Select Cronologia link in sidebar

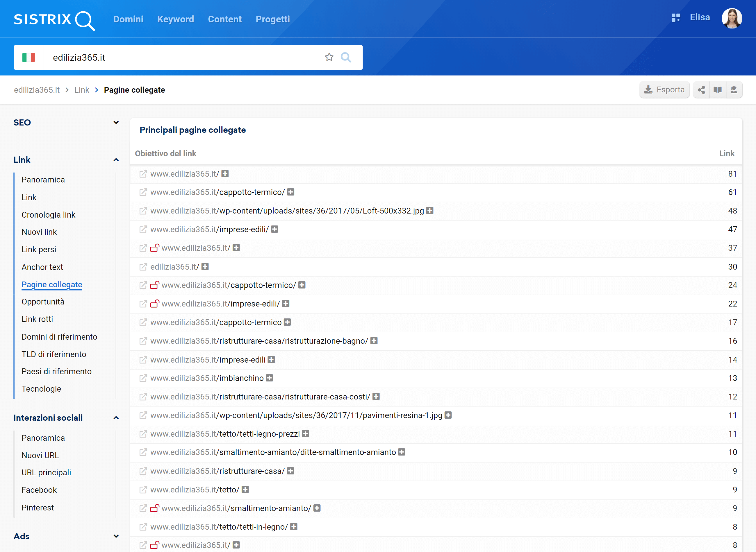49,214
